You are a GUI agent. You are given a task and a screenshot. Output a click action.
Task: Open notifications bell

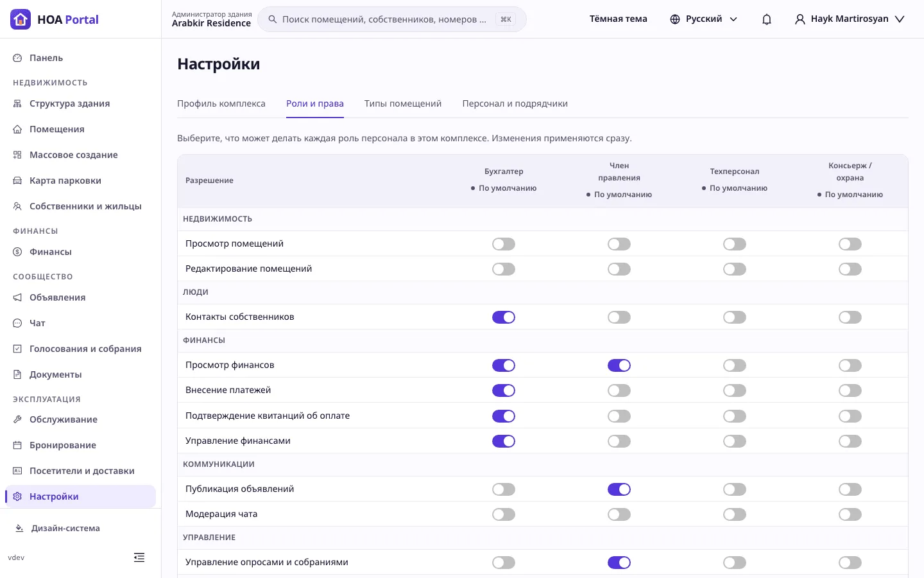767,19
